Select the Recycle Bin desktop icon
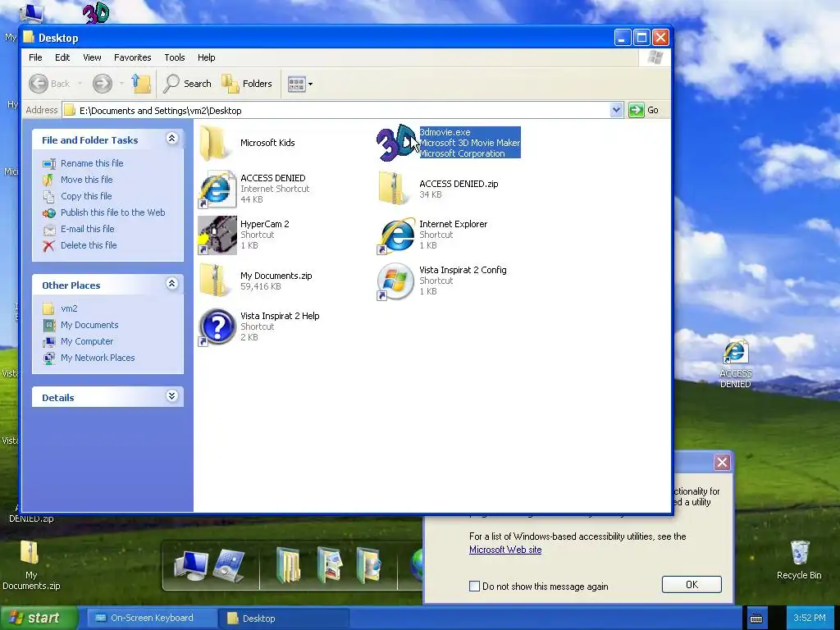The width and height of the screenshot is (840, 630). pyautogui.click(x=799, y=560)
